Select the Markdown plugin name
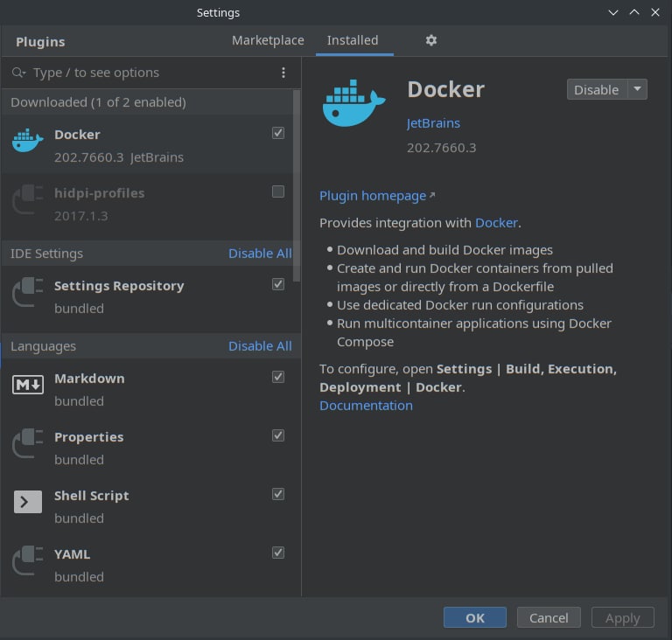 pos(89,379)
